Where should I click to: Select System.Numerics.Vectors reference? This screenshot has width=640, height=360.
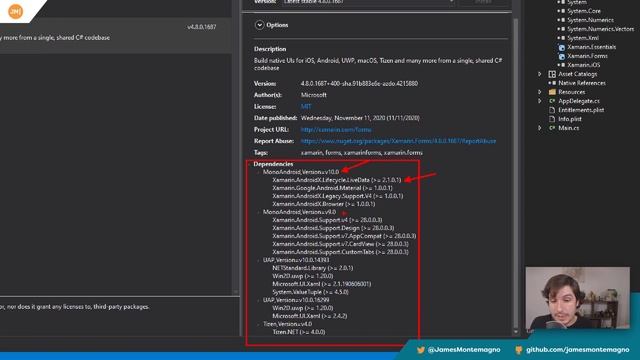point(600,29)
